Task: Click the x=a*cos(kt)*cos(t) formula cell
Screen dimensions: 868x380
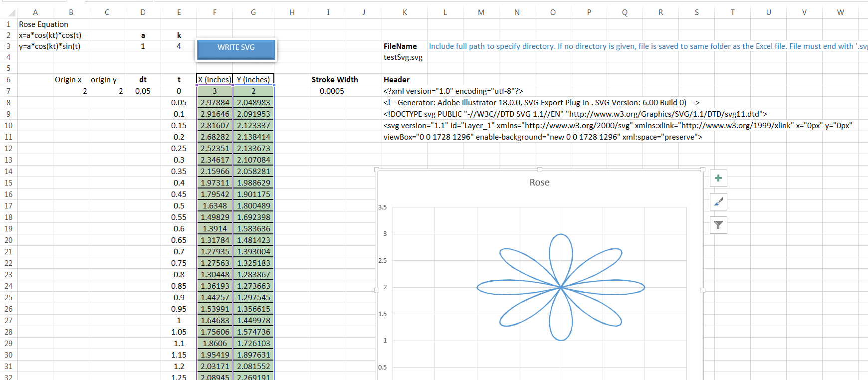Action: click(50, 35)
